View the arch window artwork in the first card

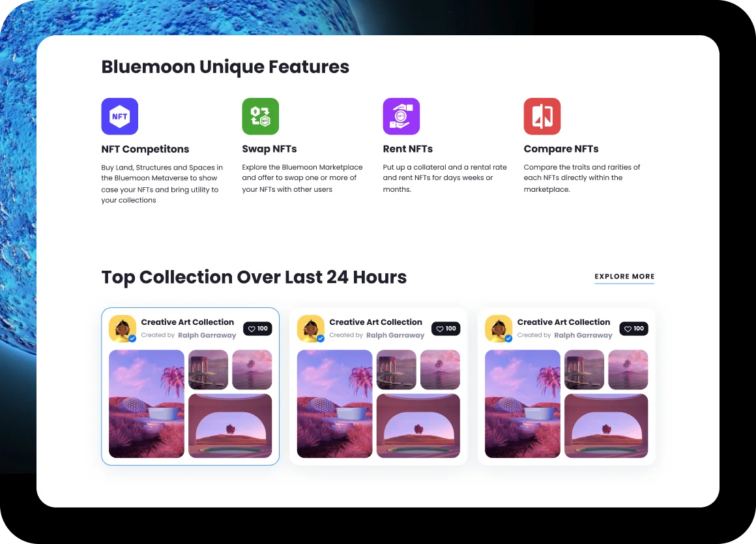[230, 426]
